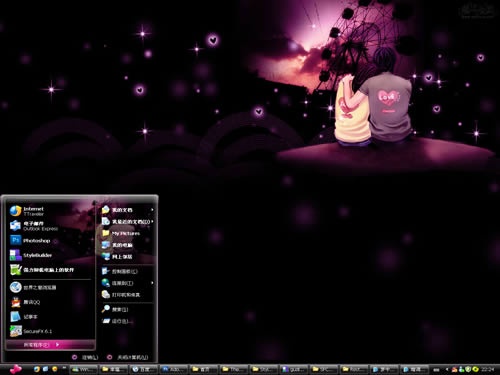Screen dimensions: 500x375
Task: Click the pink Start button
Action: click(x=15, y=369)
